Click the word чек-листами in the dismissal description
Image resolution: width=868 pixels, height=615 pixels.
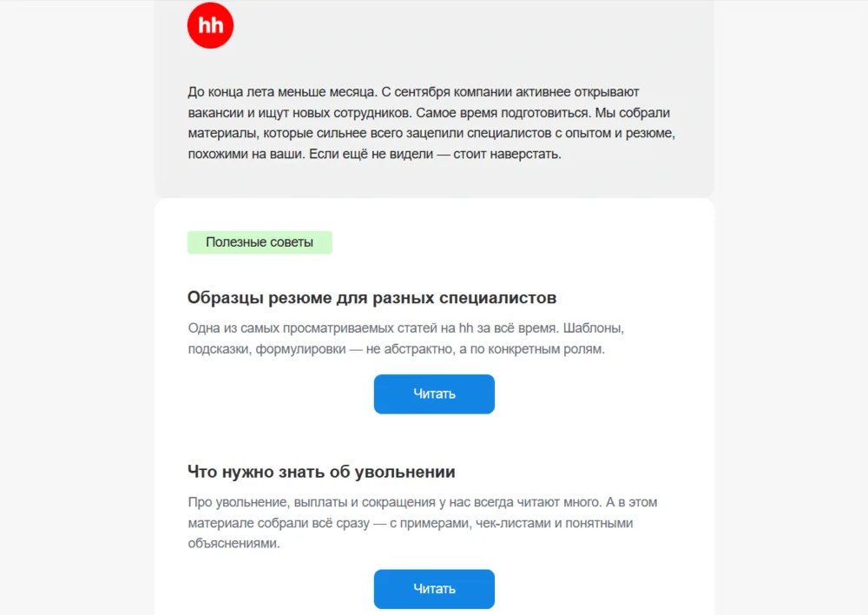(511, 523)
